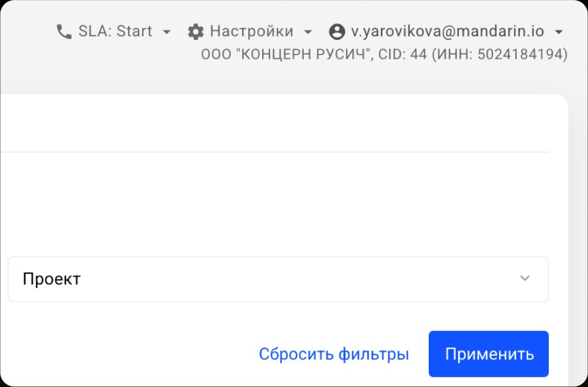
Task: Click the CID: 44 text
Action: tap(402, 54)
